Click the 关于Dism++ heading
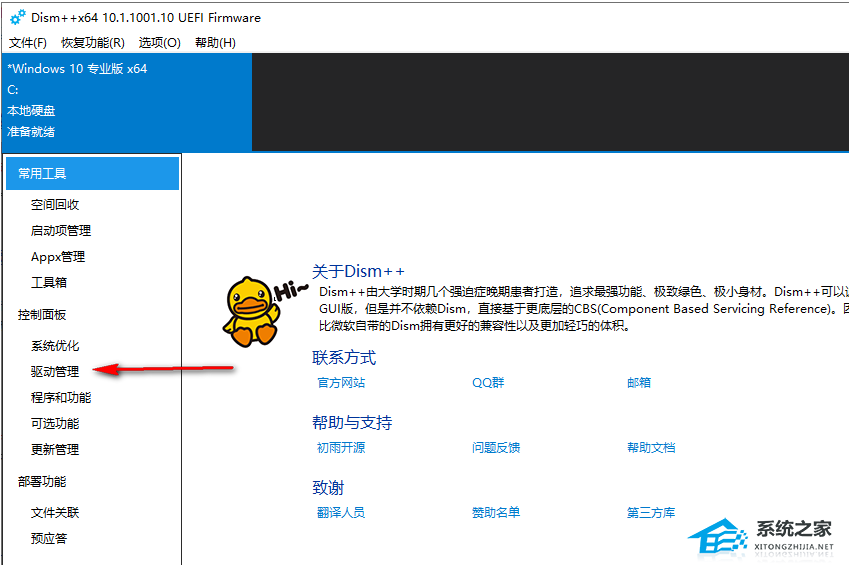Screen dimensions: 849x565 tap(358, 271)
